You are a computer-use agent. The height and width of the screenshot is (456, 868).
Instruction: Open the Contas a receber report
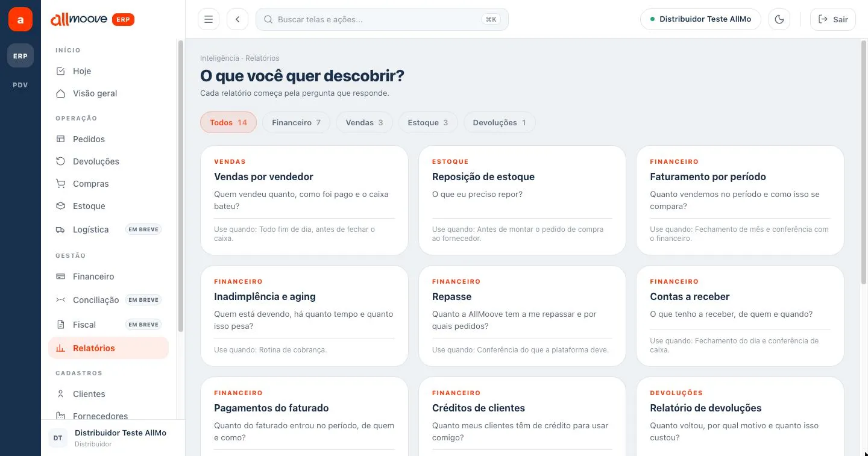tap(740, 316)
